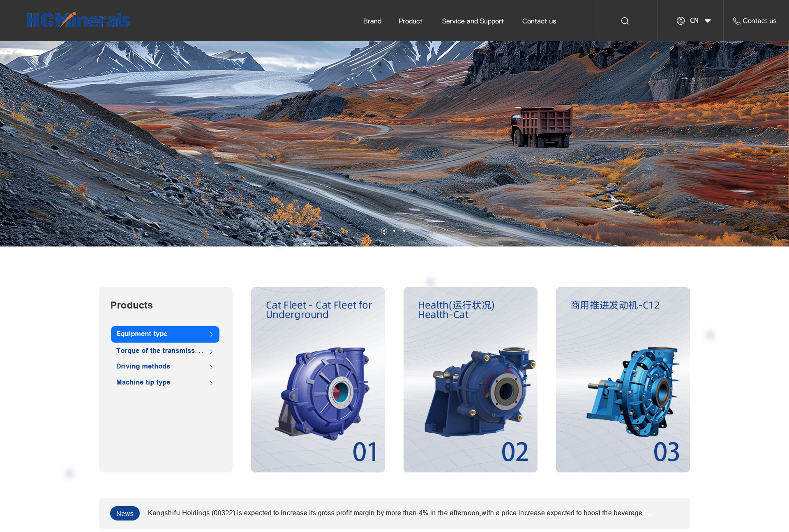Click the globe language icon

point(681,21)
